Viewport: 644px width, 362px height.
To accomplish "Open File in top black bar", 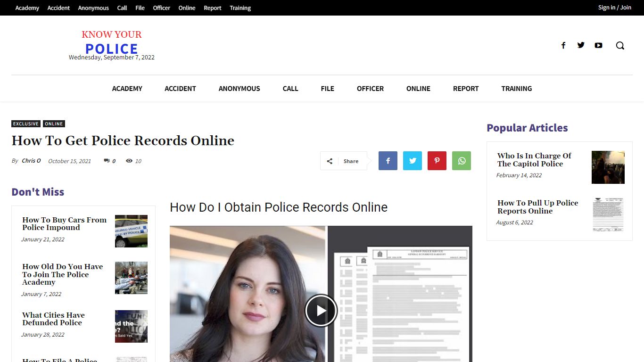I will (140, 8).
